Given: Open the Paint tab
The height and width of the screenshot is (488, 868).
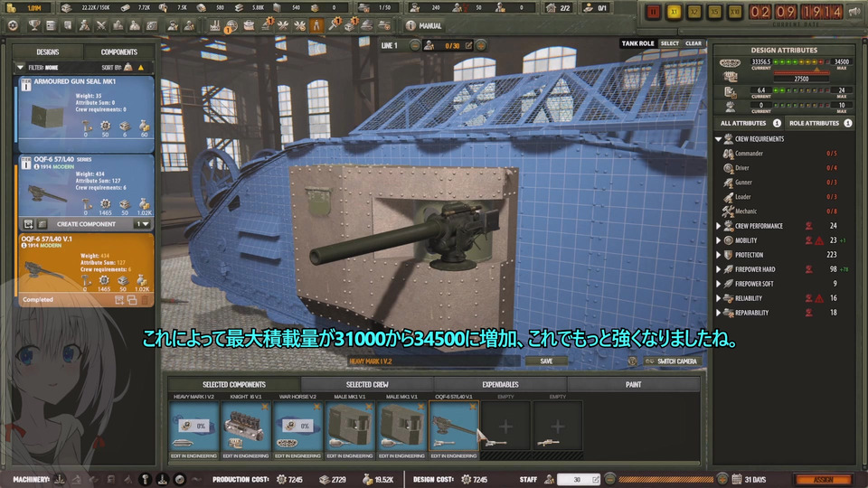Looking at the screenshot, I should pos(633,384).
